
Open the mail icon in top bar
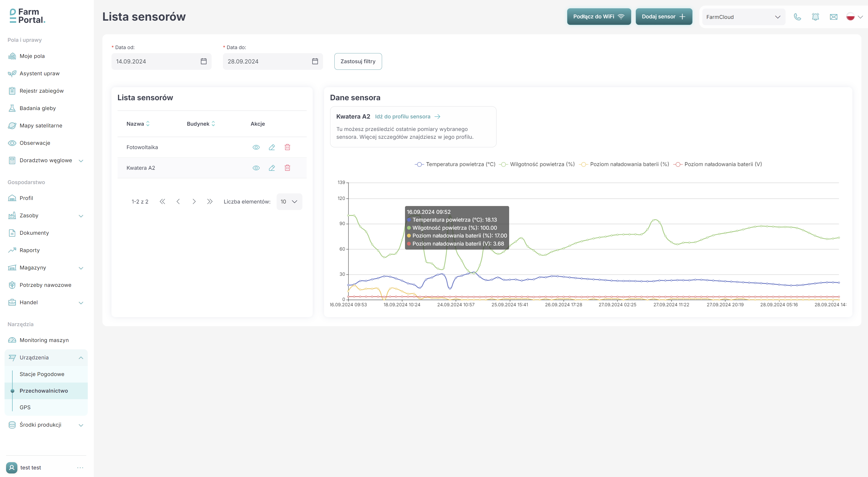(834, 16)
